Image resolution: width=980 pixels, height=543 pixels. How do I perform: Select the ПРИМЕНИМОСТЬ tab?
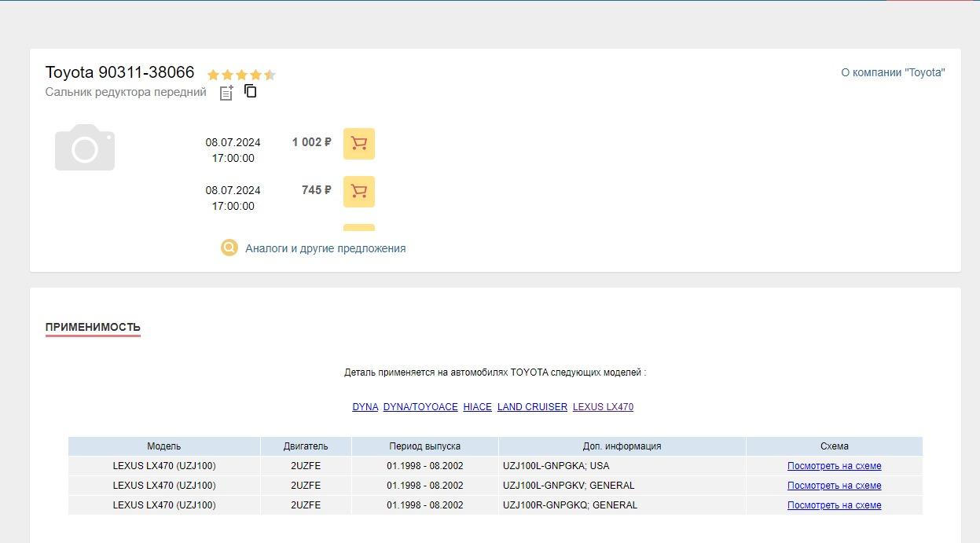click(x=93, y=327)
